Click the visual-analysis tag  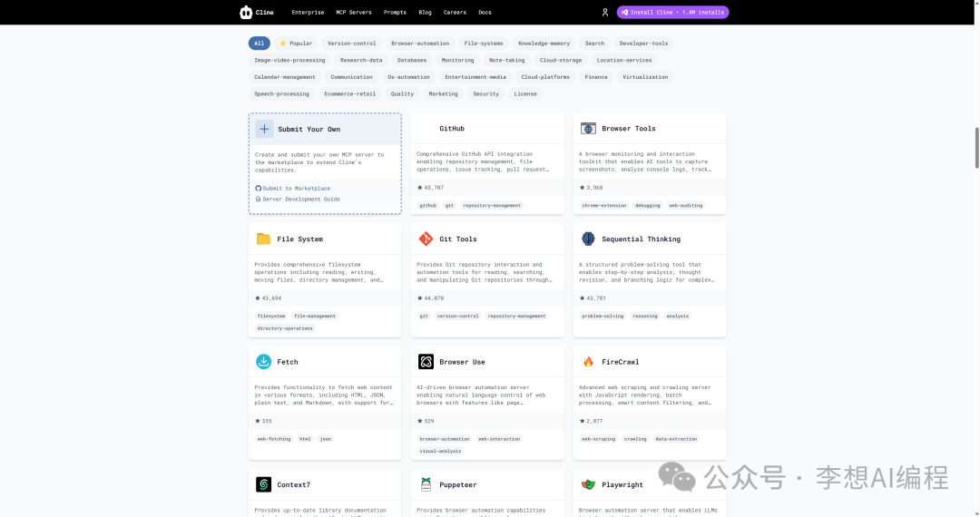pyautogui.click(x=441, y=451)
